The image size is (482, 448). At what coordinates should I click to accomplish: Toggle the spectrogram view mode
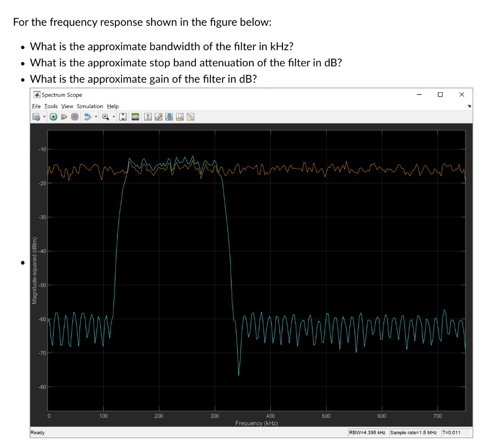135,117
